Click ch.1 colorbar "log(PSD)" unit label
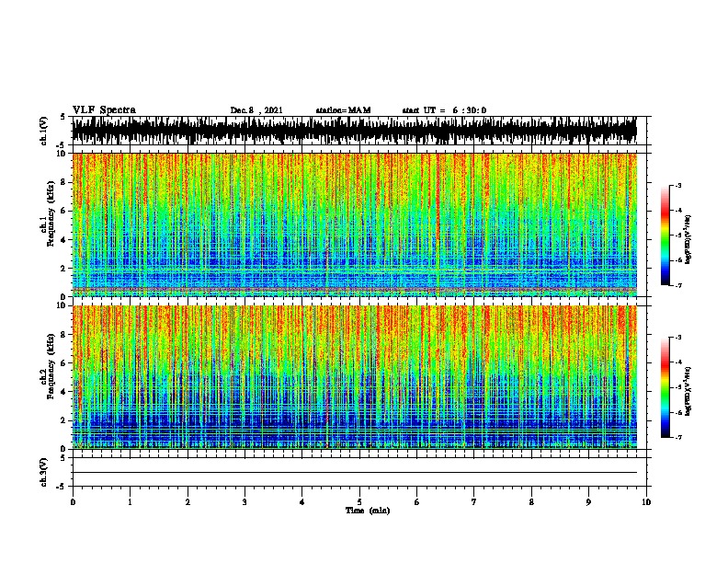 pyautogui.click(x=688, y=239)
